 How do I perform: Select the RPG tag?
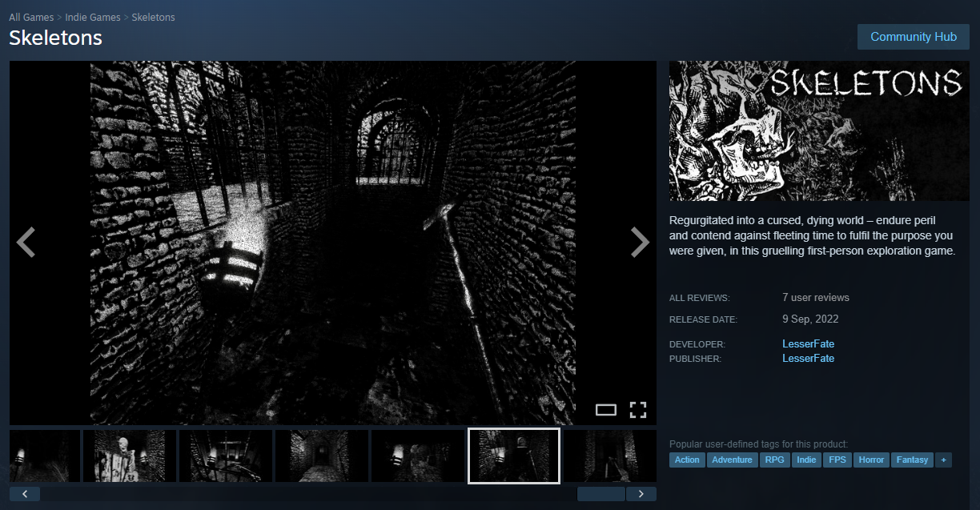774,460
